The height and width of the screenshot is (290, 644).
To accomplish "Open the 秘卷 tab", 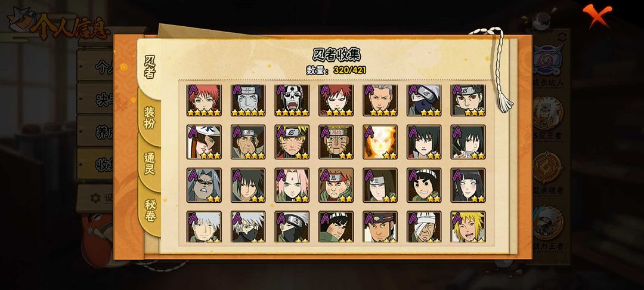I will coord(150,210).
